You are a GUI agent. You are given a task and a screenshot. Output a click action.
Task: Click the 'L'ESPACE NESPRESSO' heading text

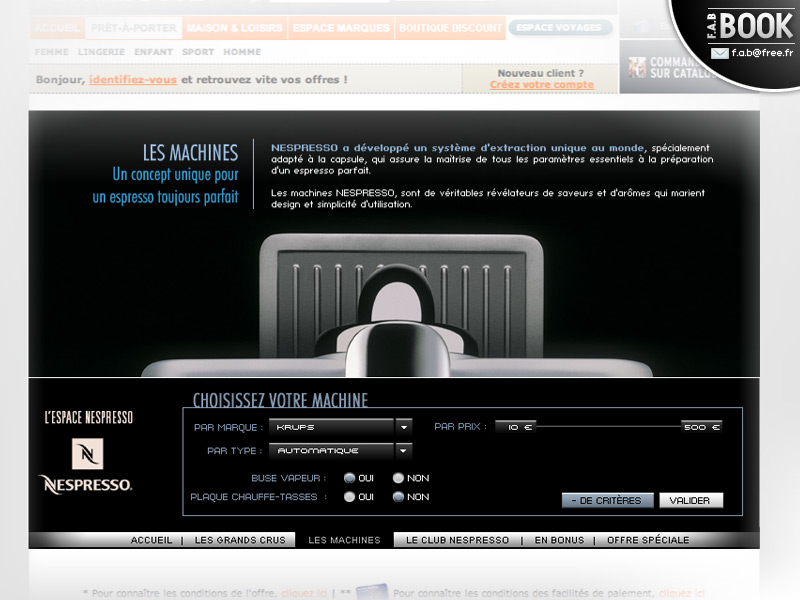(x=89, y=417)
